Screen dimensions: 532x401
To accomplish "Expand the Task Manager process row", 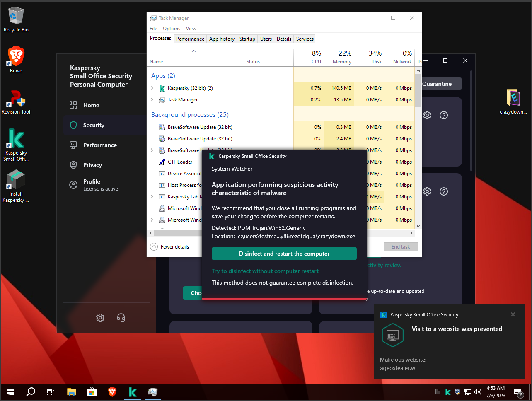I will [152, 100].
